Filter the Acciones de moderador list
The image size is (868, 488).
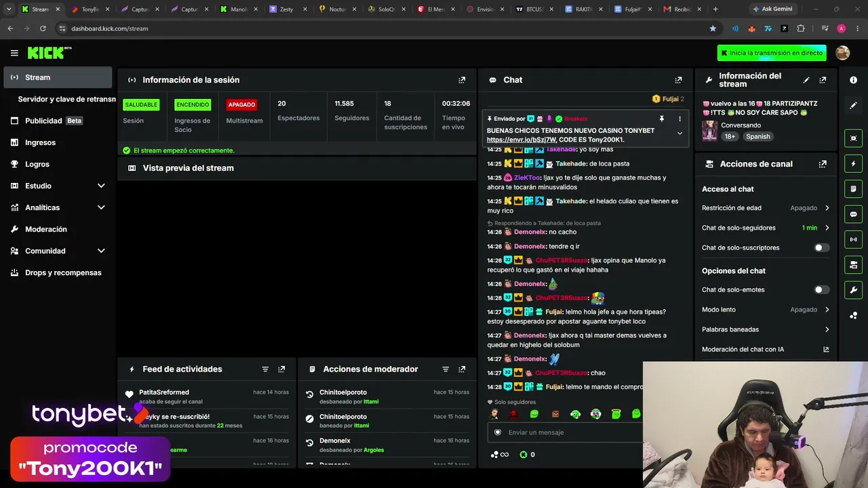446,369
